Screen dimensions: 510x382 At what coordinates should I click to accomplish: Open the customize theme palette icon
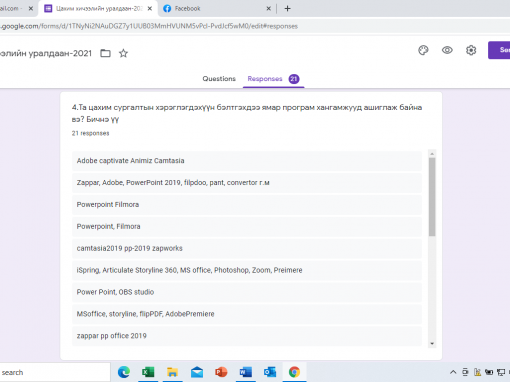423,50
